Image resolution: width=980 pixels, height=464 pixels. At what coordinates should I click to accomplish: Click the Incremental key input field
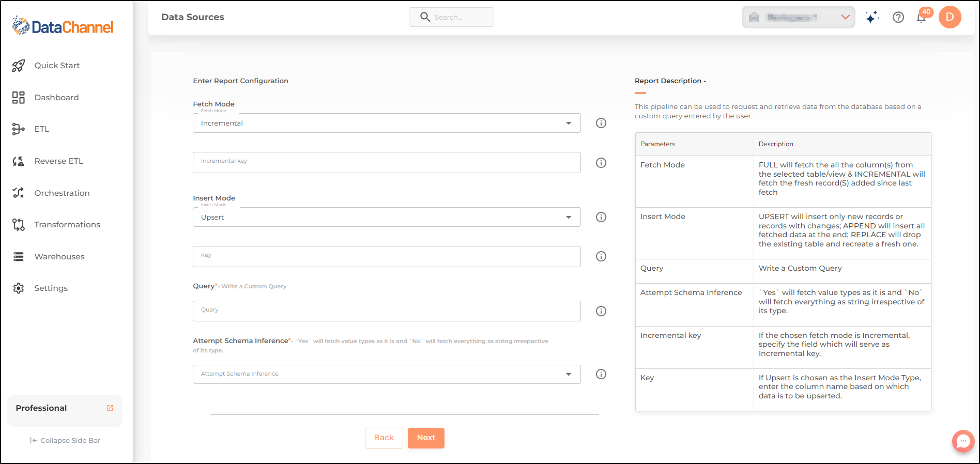pyautogui.click(x=387, y=163)
